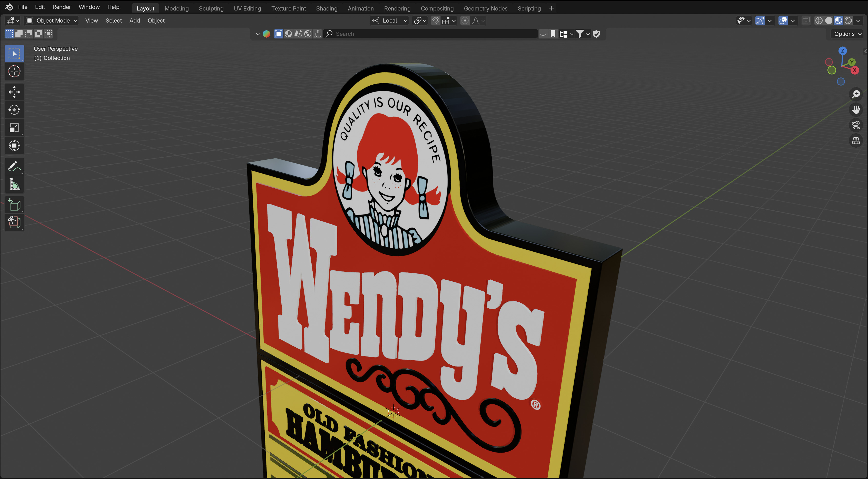Select the Transform tool
This screenshot has width=868, height=479.
[14, 146]
